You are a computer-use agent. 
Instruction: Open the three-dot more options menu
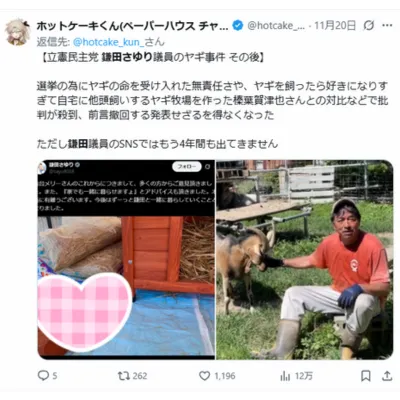pos(387,25)
